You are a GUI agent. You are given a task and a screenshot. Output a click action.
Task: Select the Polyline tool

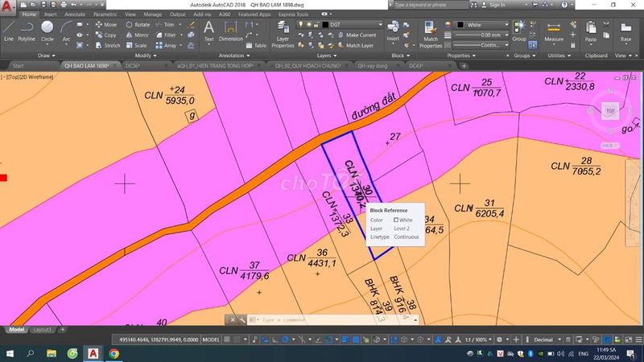[x=27, y=31]
